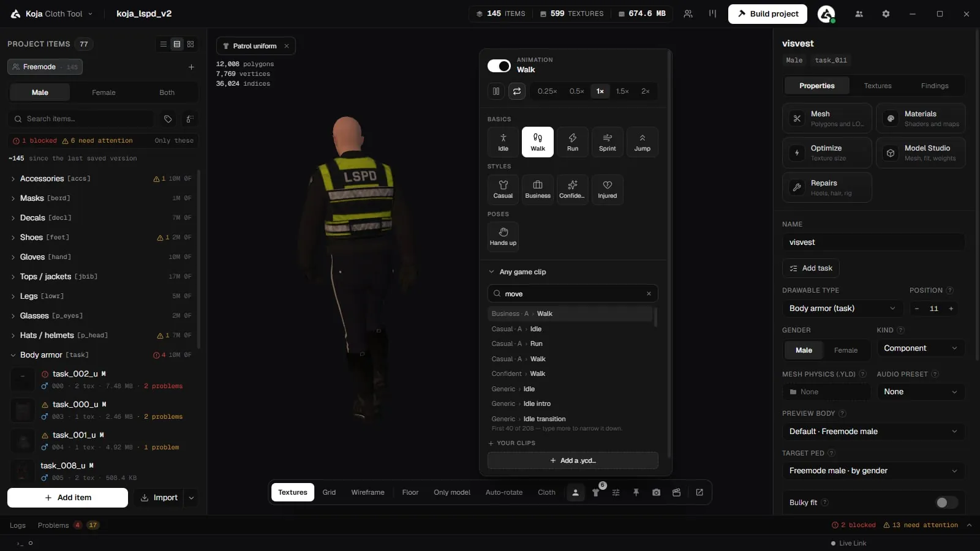980x551 pixels.
Task: Apply the Injured walk style
Action: pos(608,189)
